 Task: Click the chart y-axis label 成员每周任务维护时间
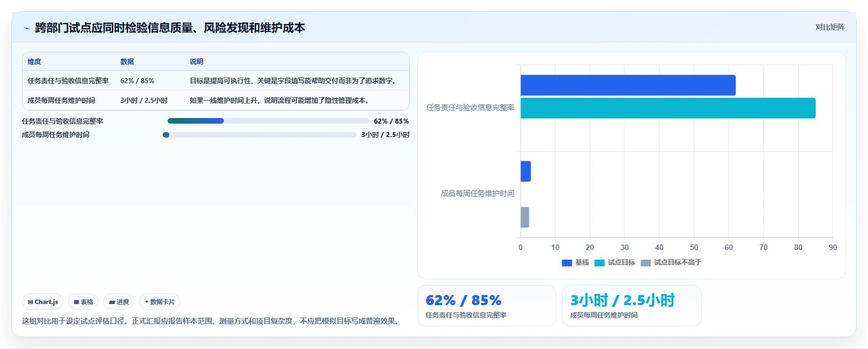(478, 193)
